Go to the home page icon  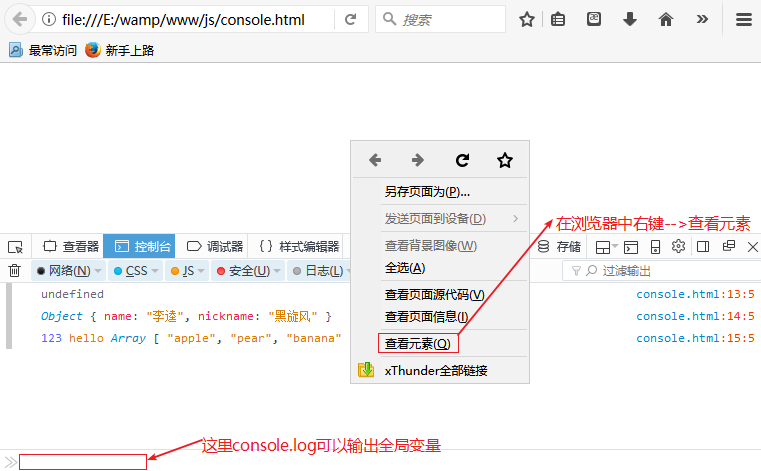click(x=666, y=19)
